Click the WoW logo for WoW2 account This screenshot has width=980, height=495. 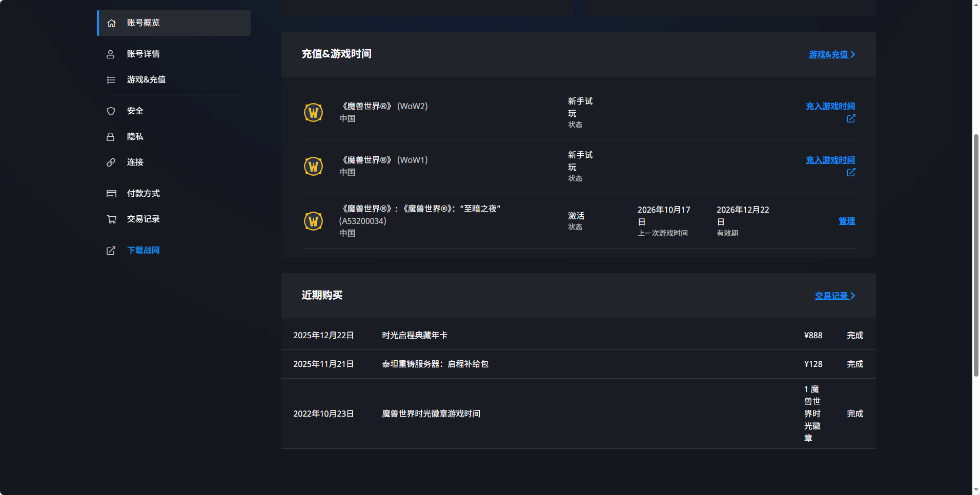tap(313, 112)
